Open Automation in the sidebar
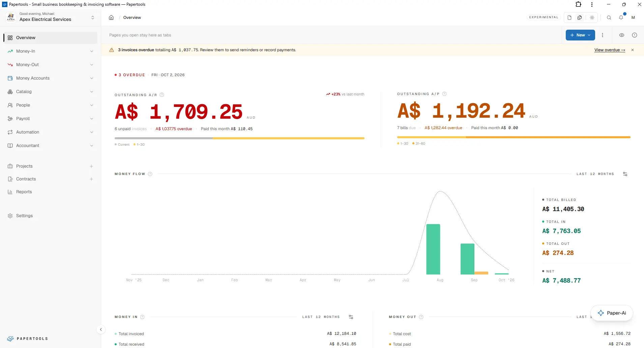 [51, 132]
